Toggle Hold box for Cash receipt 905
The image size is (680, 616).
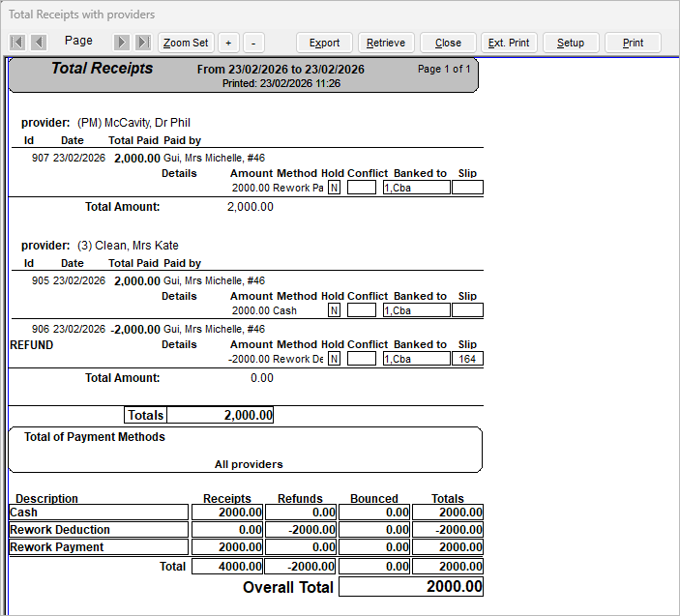[334, 310]
